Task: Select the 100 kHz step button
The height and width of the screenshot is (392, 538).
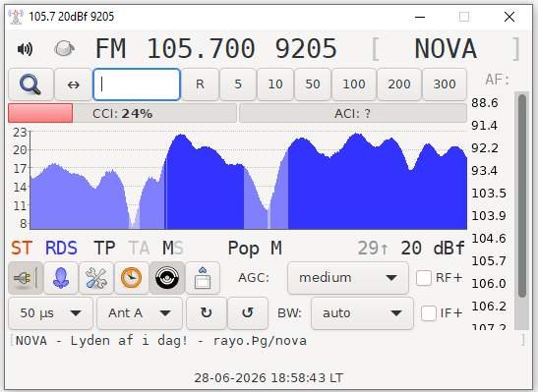Action: [354, 84]
